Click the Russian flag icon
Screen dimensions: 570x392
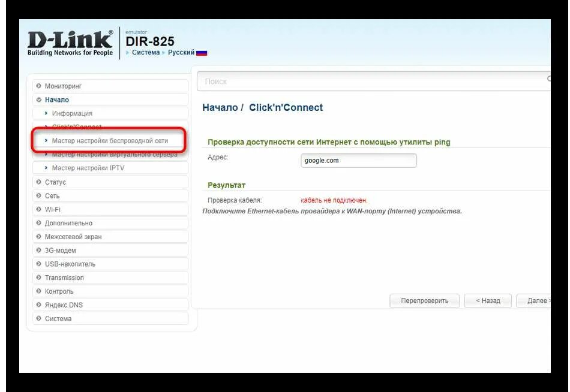(x=202, y=53)
